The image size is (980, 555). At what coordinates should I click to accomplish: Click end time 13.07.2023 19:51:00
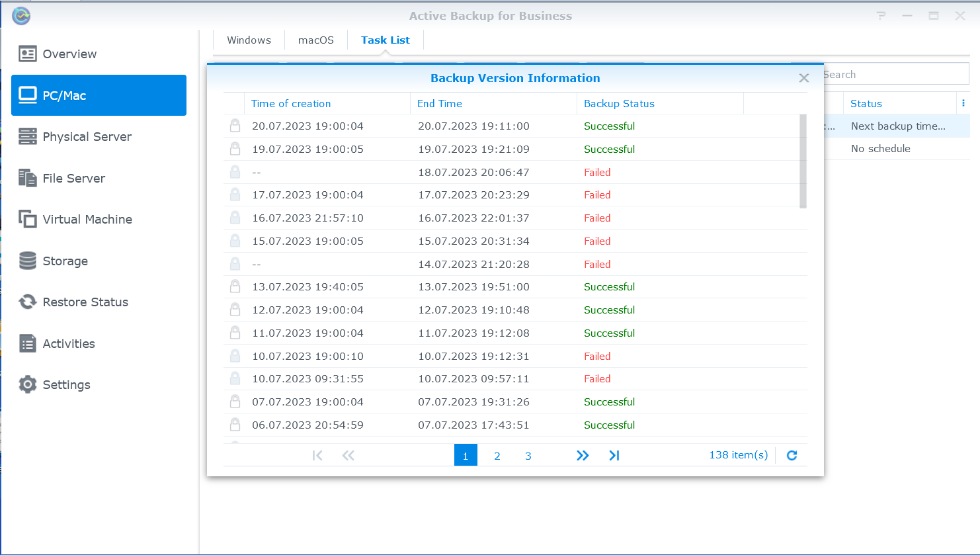473,286
